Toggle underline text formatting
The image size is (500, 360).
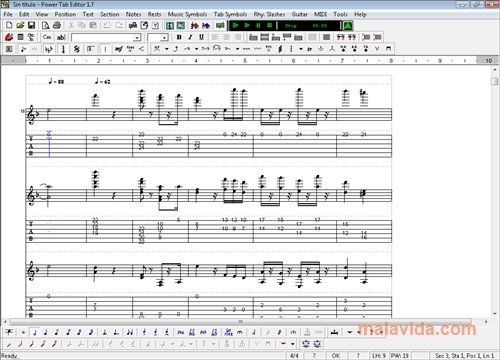coord(201,37)
